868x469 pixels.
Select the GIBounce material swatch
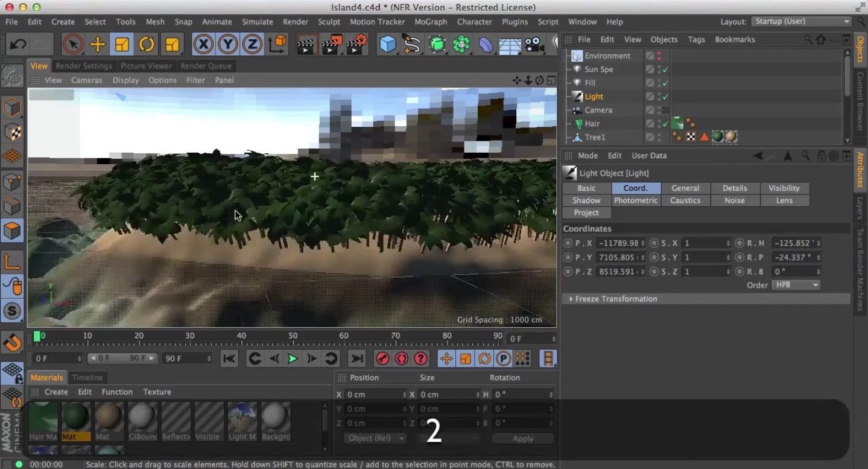tap(142, 421)
